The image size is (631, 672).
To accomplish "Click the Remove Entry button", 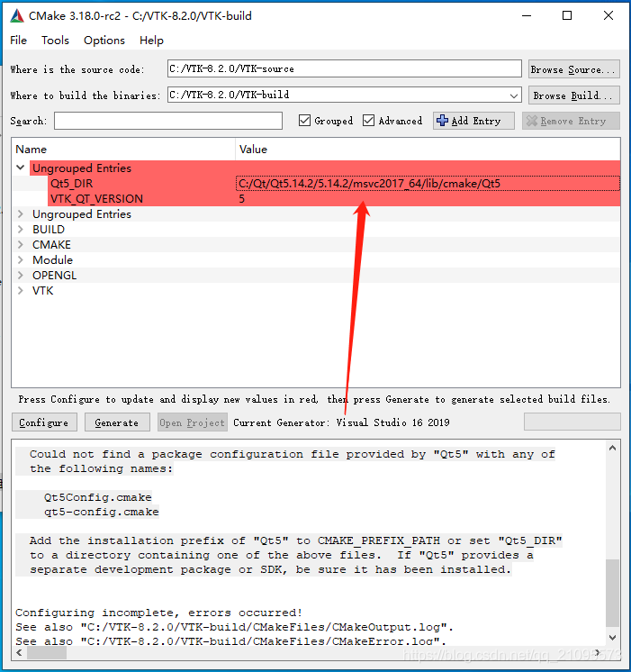I will [571, 121].
